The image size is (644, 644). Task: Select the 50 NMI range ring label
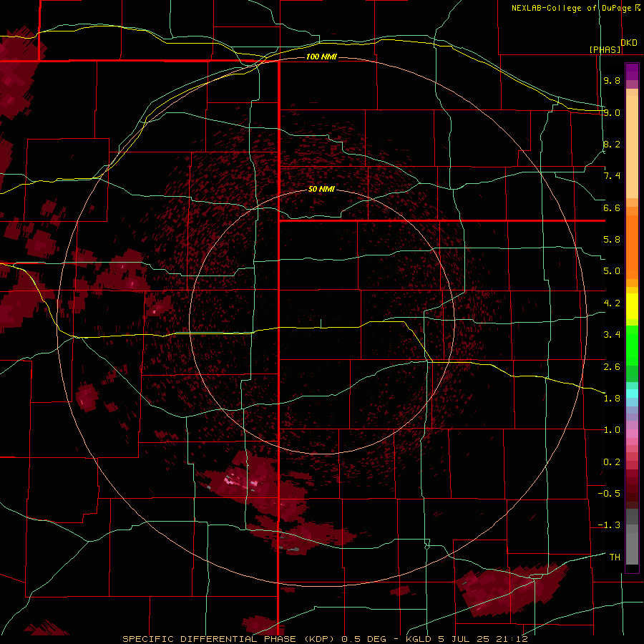[x=321, y=189]
